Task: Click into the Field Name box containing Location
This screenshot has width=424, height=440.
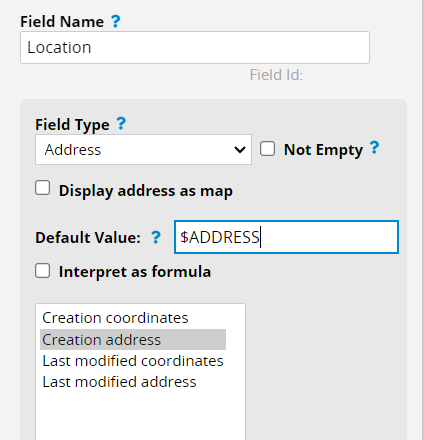Action: point(195,47)
